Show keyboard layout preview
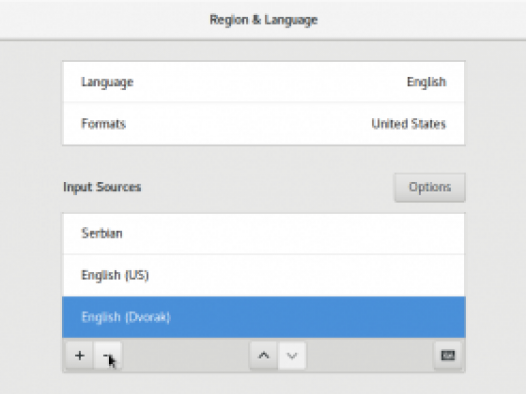This screenshot has width=526, height=394. [x=448, y=355]
